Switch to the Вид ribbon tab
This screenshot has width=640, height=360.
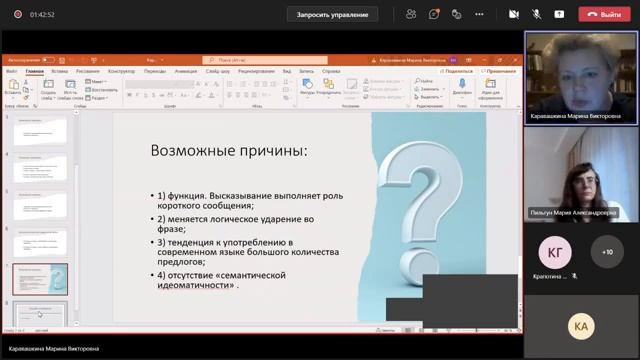click(287, 71)
